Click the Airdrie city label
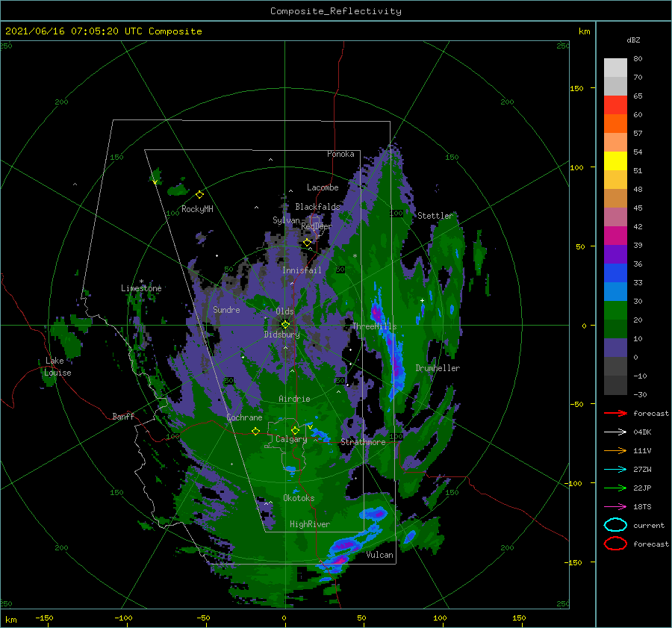 tap(294, 399)
